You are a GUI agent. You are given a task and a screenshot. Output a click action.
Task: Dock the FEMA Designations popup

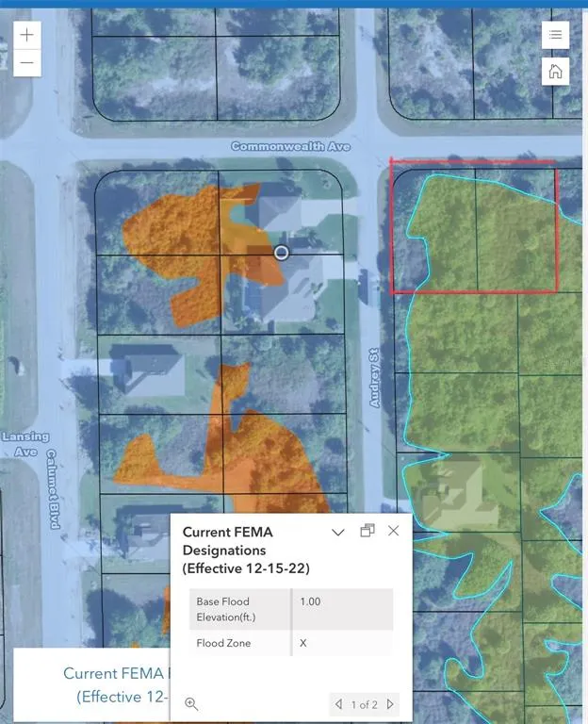367,531
